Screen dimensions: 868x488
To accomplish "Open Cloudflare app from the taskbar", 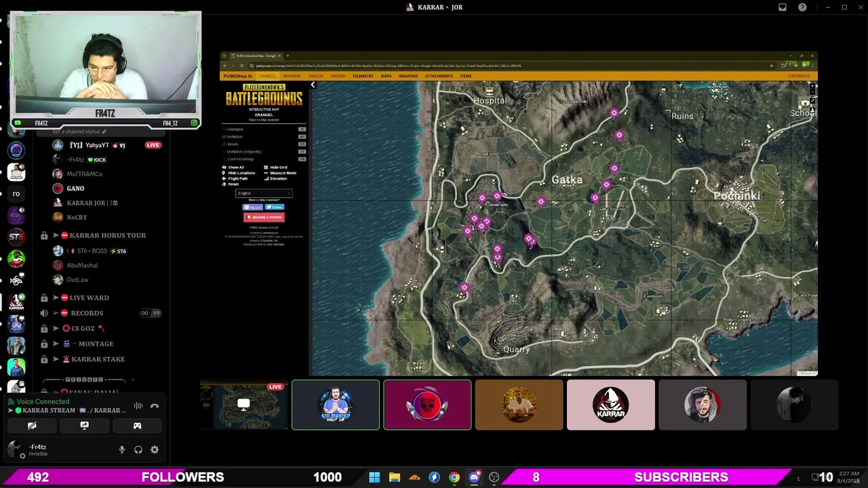I will 414,477.
